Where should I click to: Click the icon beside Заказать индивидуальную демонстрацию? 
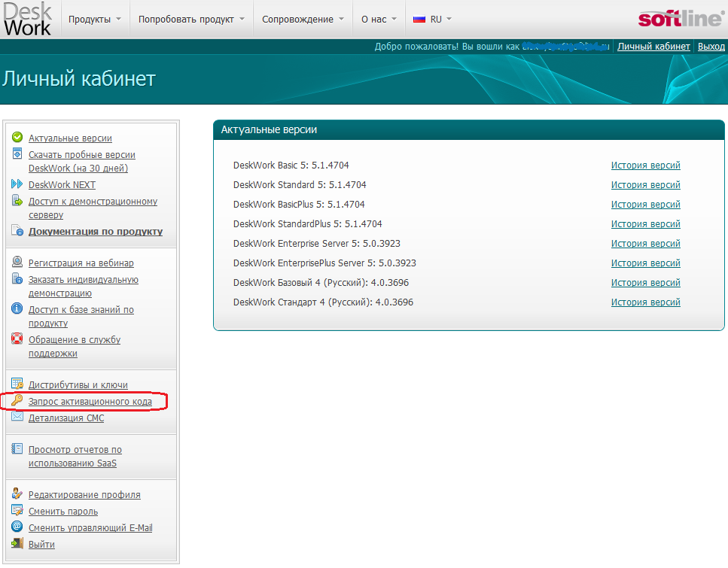click(x=17, y=278)
